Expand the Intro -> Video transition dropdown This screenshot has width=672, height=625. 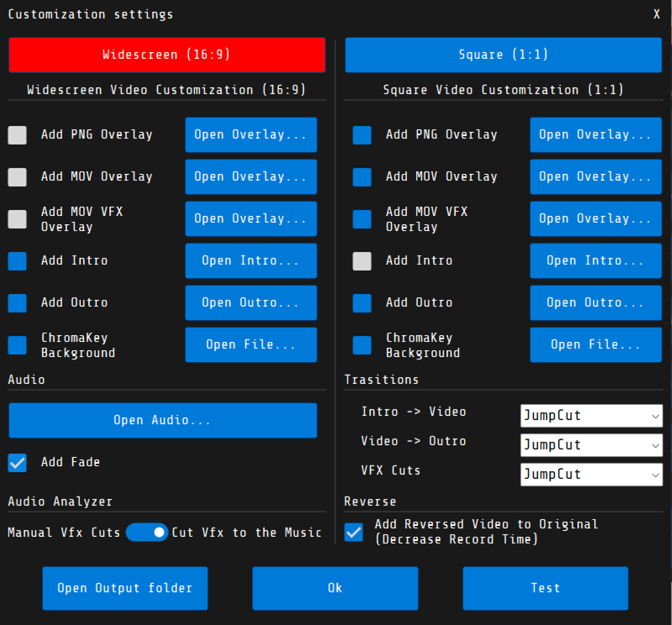591,416
